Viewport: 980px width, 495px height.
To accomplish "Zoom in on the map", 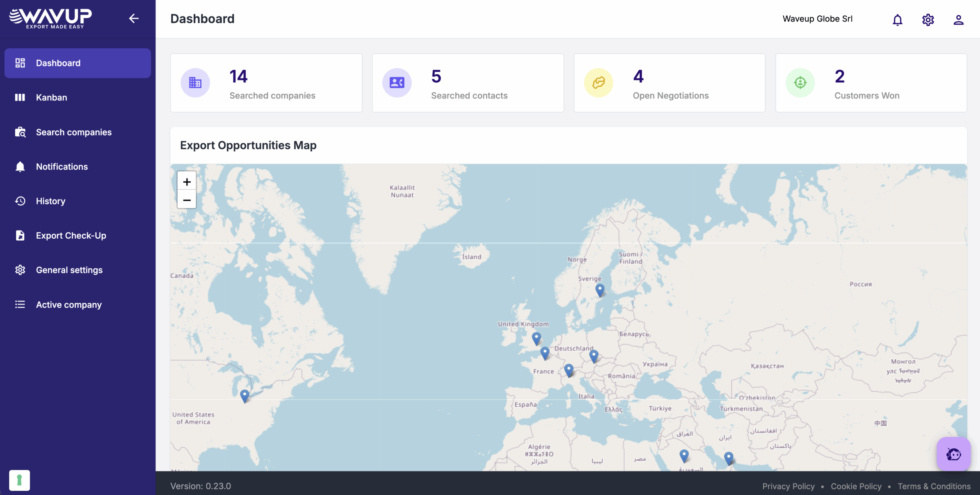I will click(187, 182).
